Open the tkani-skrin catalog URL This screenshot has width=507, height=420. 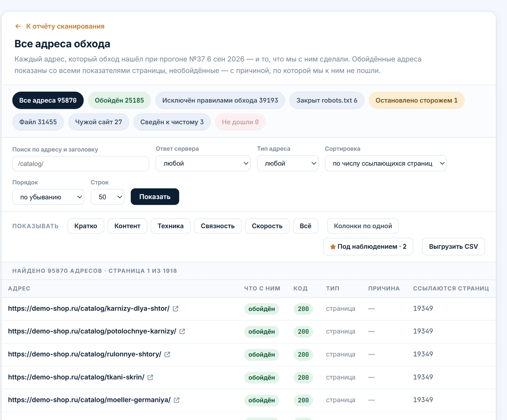pyautogui.click(x=76, y=377)
